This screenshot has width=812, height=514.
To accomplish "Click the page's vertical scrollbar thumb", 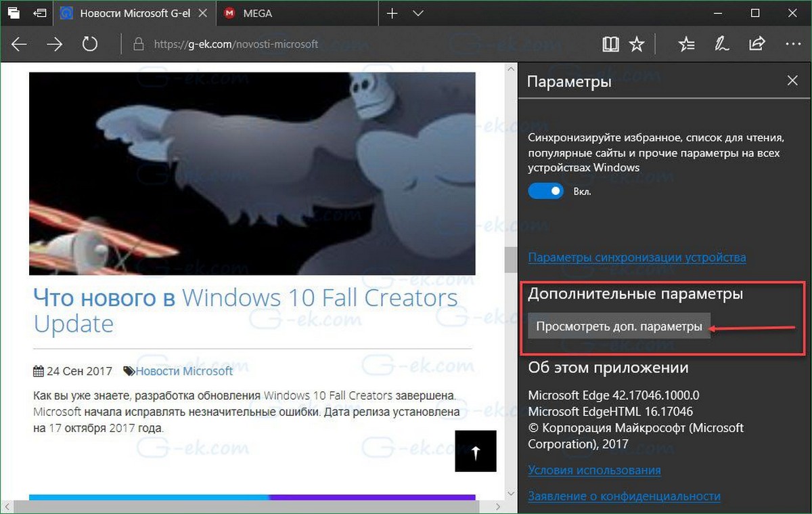I will [511, 259].
